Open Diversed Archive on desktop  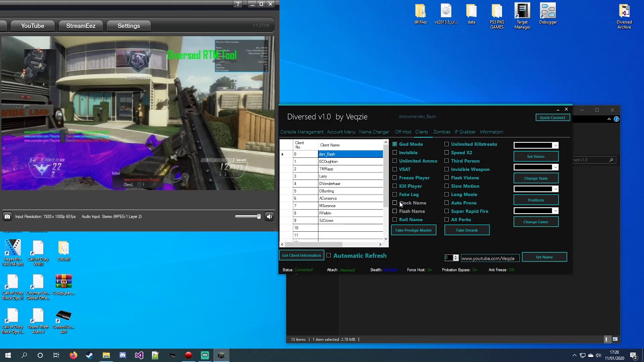coord(624,16)
